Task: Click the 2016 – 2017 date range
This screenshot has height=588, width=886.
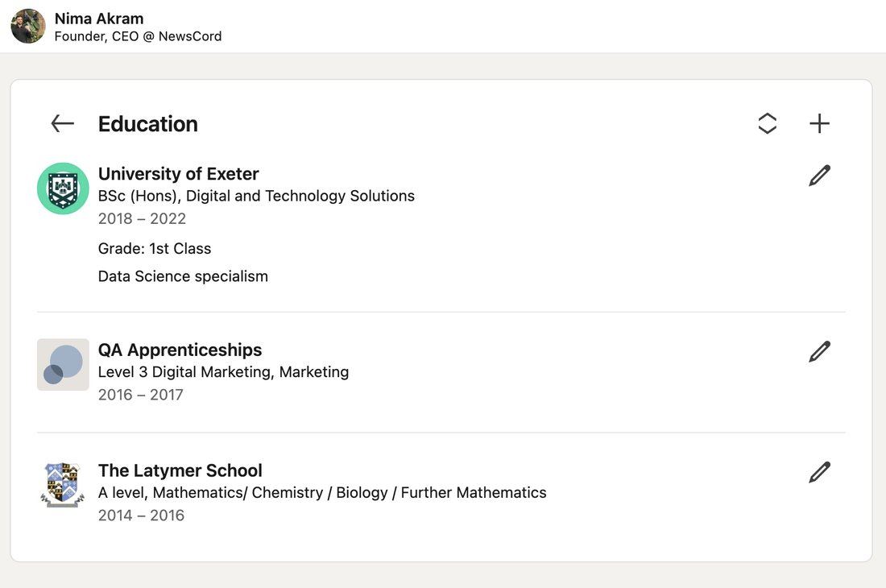Action: pyautogui.click(x=140, y=395)
